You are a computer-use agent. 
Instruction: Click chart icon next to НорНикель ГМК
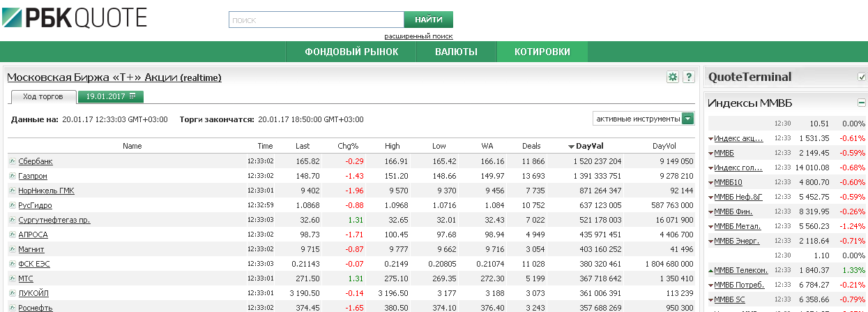coord(12,191)
